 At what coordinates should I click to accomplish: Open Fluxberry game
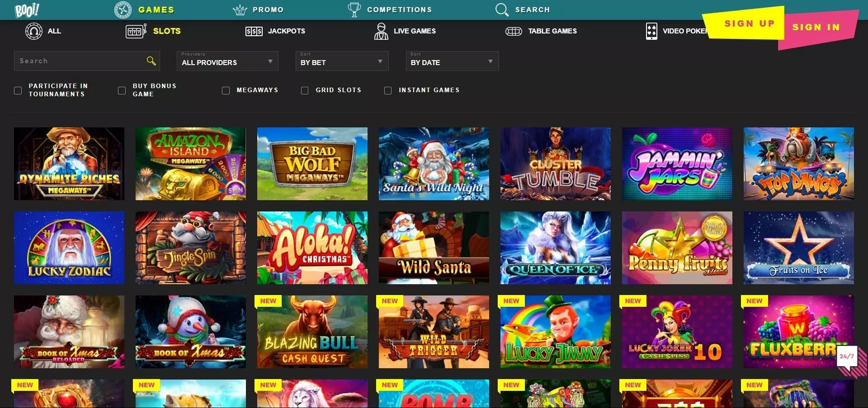(x=799, y=332)
